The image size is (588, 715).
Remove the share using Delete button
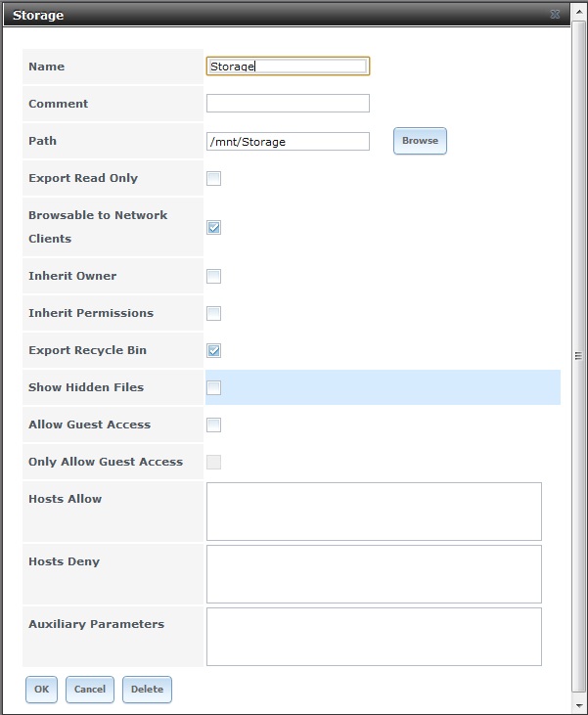tap(147, 689)
